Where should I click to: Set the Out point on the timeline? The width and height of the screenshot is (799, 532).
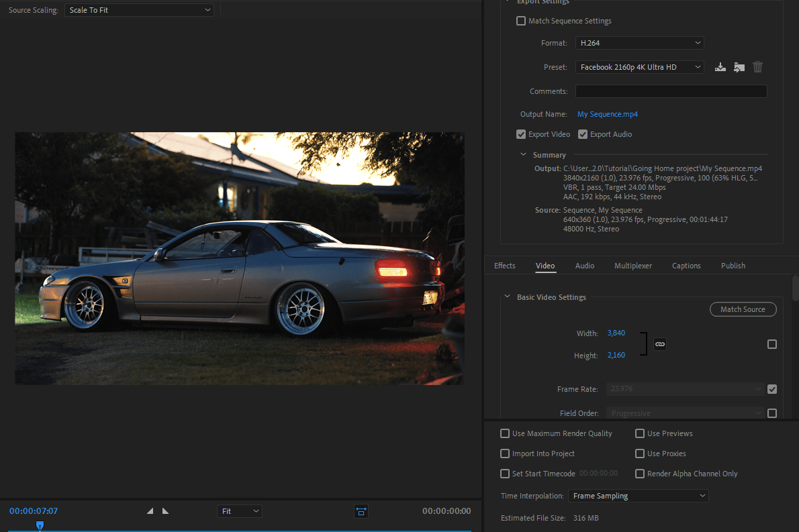pyautogui.click(x=165, y=511)
